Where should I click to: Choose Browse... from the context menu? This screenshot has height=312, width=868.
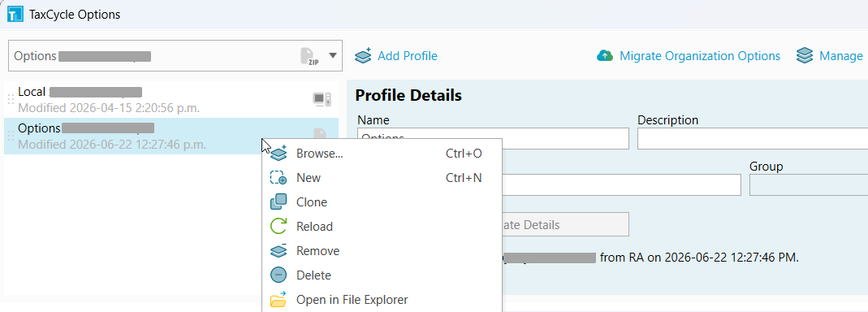click(x=382, y=154)
